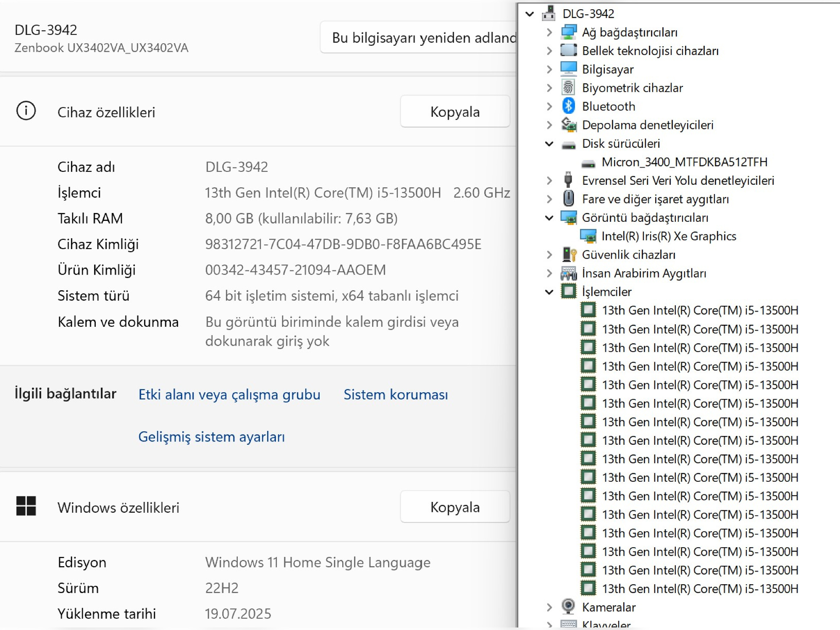Image resolution: width=840 pixels, height=630 pixels.
Task: Click Bu bilgisayarı yeniden adlandır button
Action: [418, 37]
